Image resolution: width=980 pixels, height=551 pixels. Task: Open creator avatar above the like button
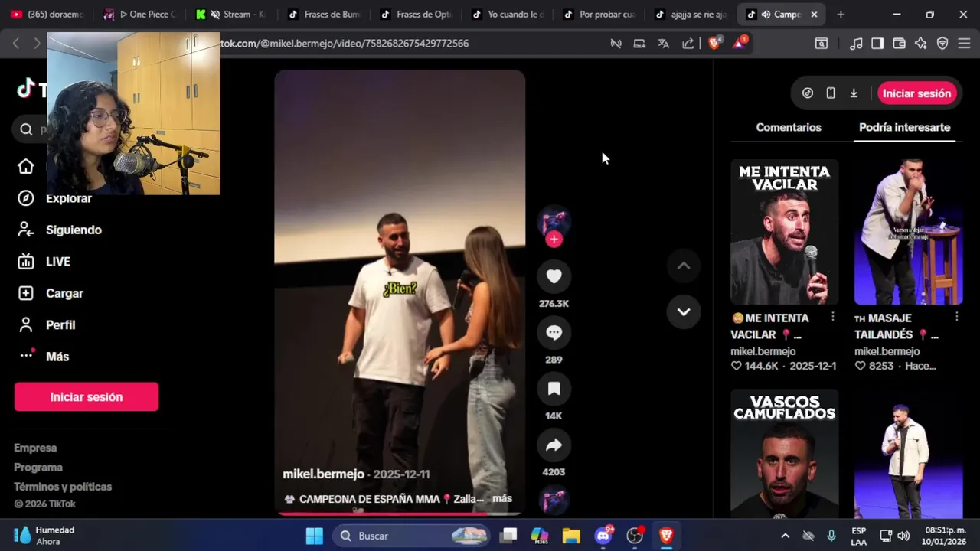[x=554, y=222]
